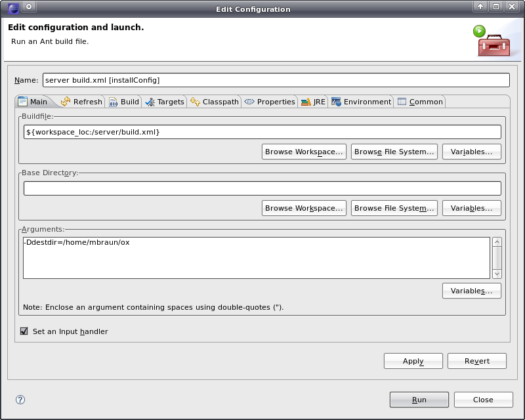Click Browse Workspace under Buildfile
525x420 pixels.
pos(304,152)
